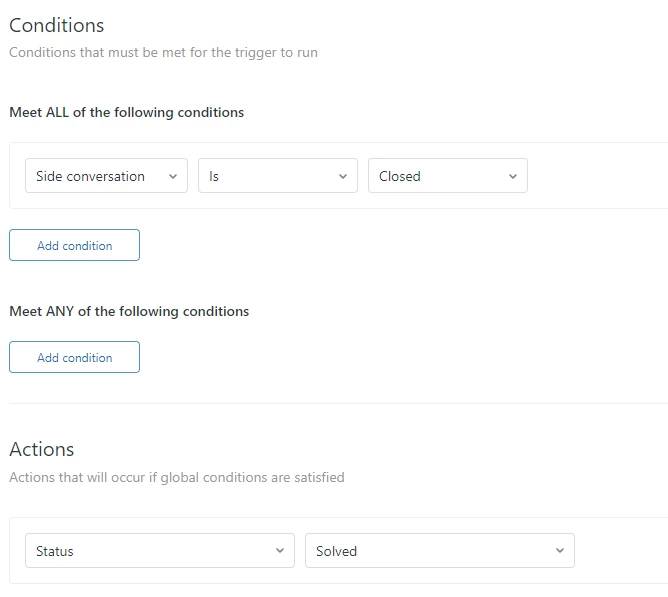Click the Actions section heading
This screenshot has width=668, height=597.
coord(42,449)
